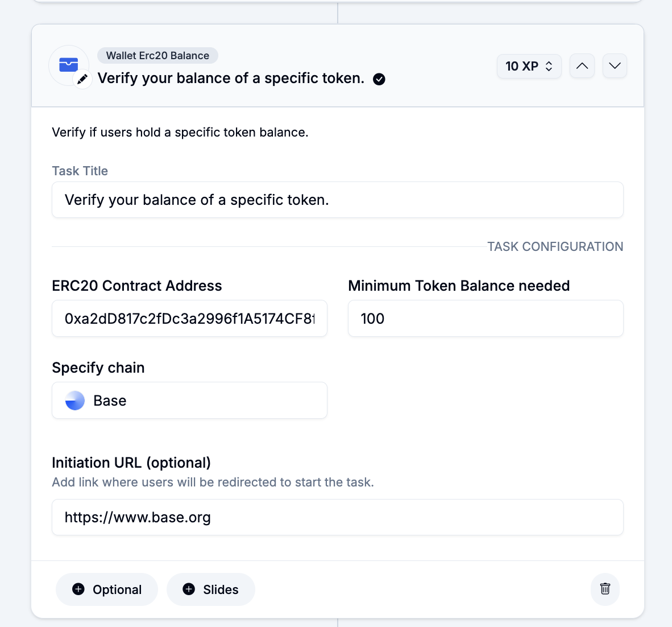The image size is (672, 627).
Task: Click the pencil edit badge on wallet icon
Action: [83, 80]
